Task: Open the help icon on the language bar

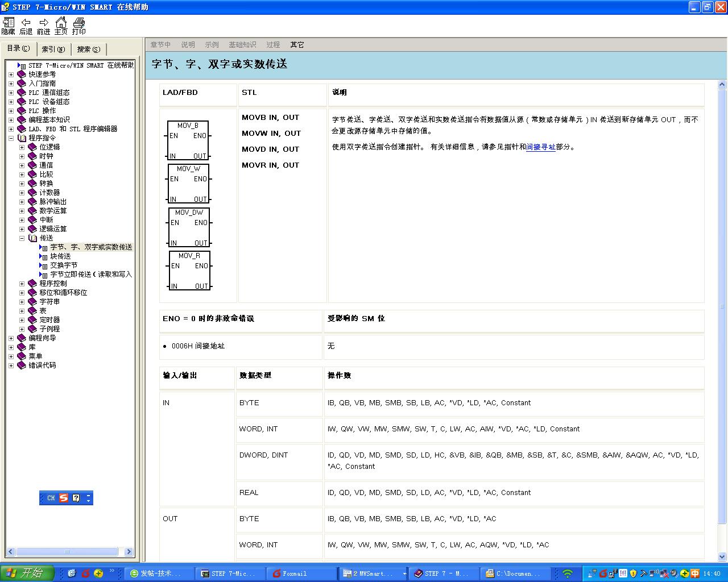Action: click(x=76, y=498)
